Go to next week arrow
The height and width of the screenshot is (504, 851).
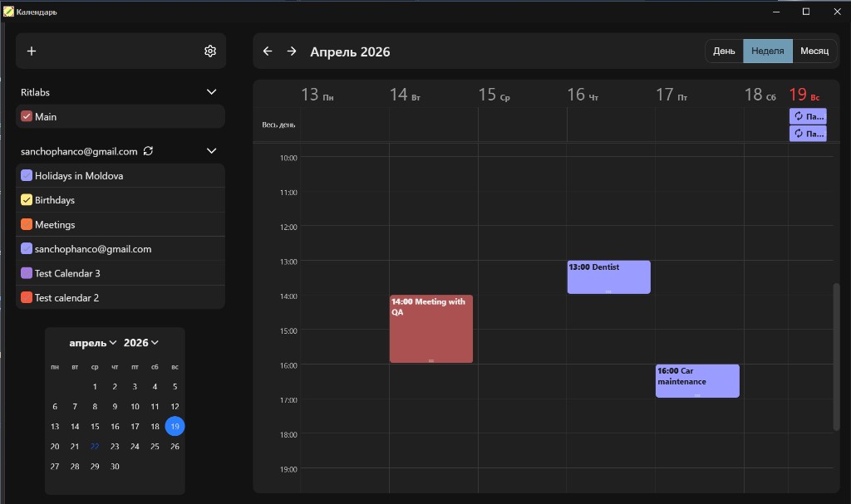pyautogui.click(x=292, y=51)
